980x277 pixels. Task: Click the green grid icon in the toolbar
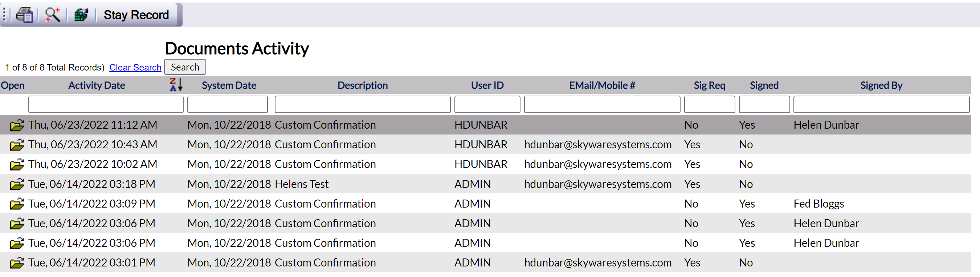click(81, 15)
